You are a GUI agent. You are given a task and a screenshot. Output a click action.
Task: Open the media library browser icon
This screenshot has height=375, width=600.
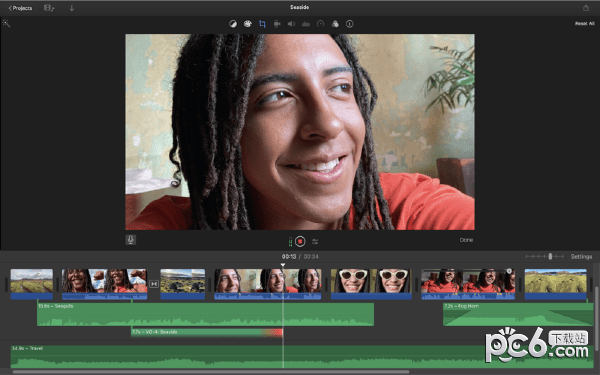pyautogui.click(x=49, y=8)
